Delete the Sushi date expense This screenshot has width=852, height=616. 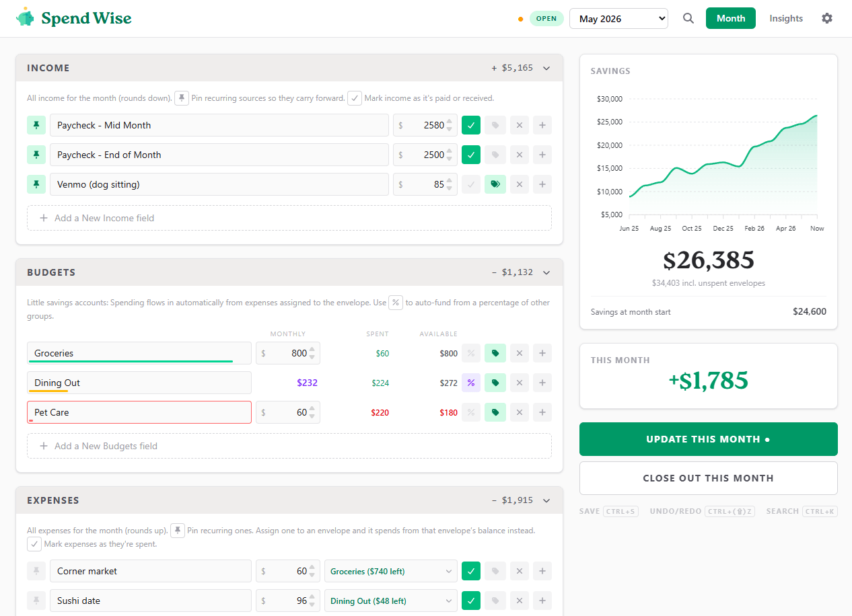[x=519, y=601]
